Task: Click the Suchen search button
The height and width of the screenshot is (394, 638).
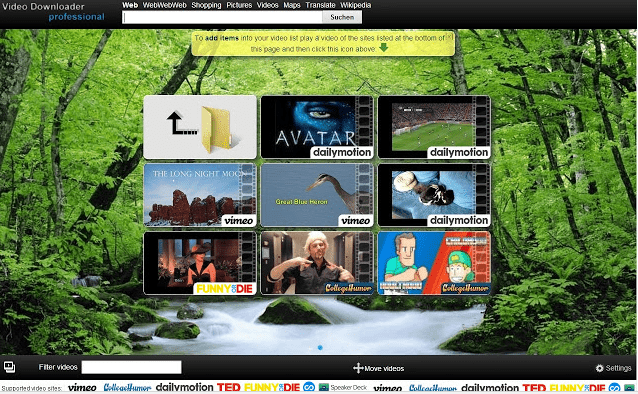Action: pos(342,17)
